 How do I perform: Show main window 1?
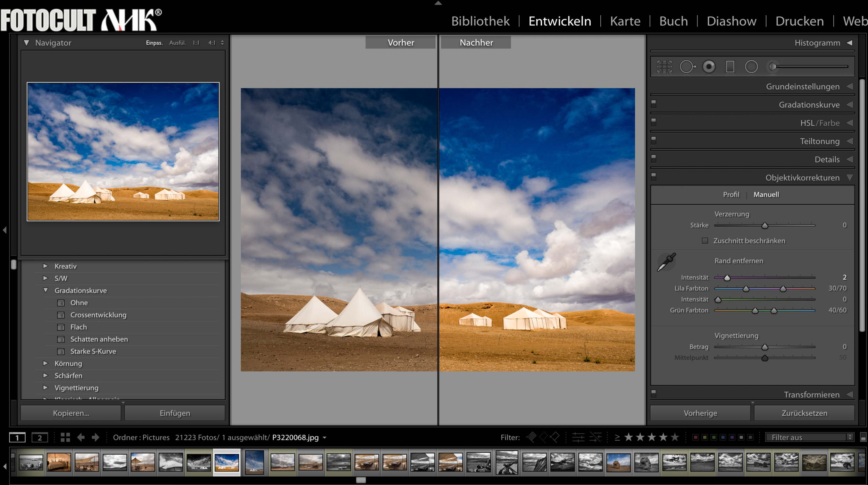pos(17,437)
